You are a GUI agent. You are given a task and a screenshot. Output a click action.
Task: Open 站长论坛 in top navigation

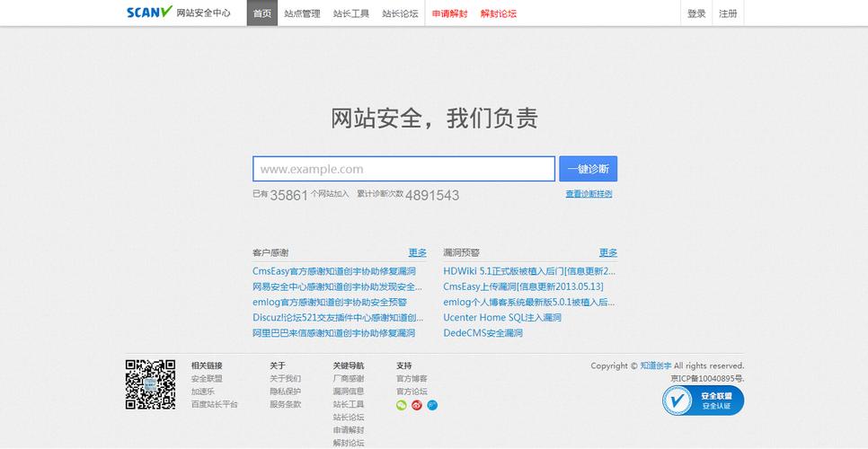pos(400,13)
